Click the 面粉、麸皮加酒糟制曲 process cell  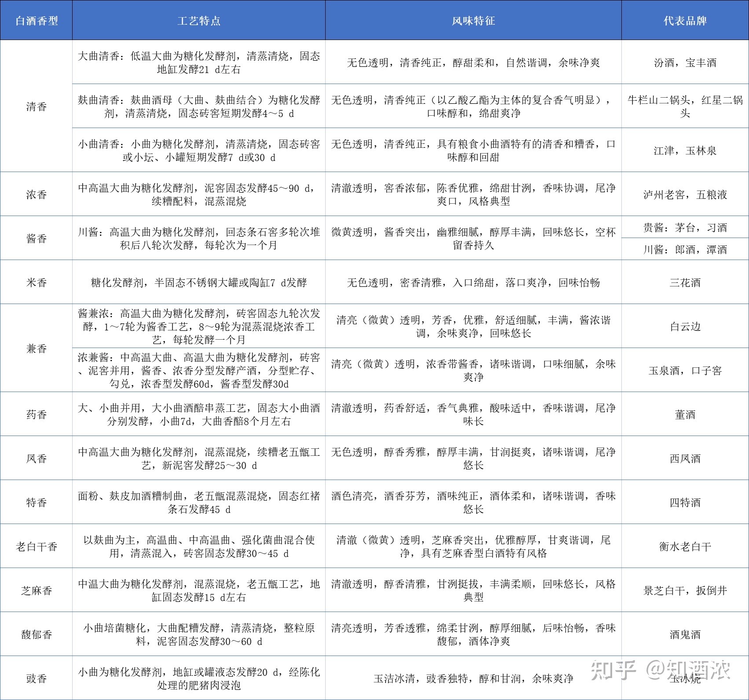199,502
